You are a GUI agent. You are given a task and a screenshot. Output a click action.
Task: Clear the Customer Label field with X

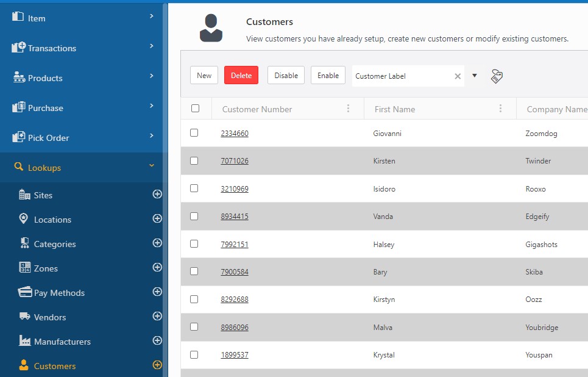458,76
